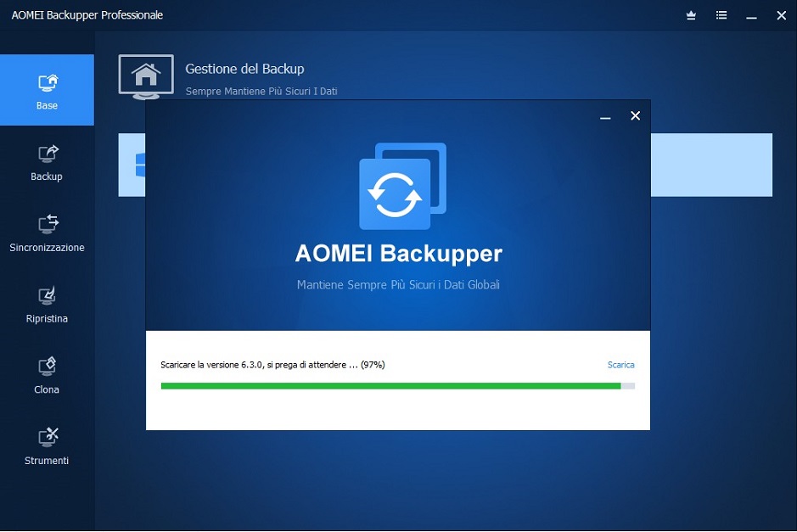Close the main AOMEI Backupper window

(x=781, y=15)
